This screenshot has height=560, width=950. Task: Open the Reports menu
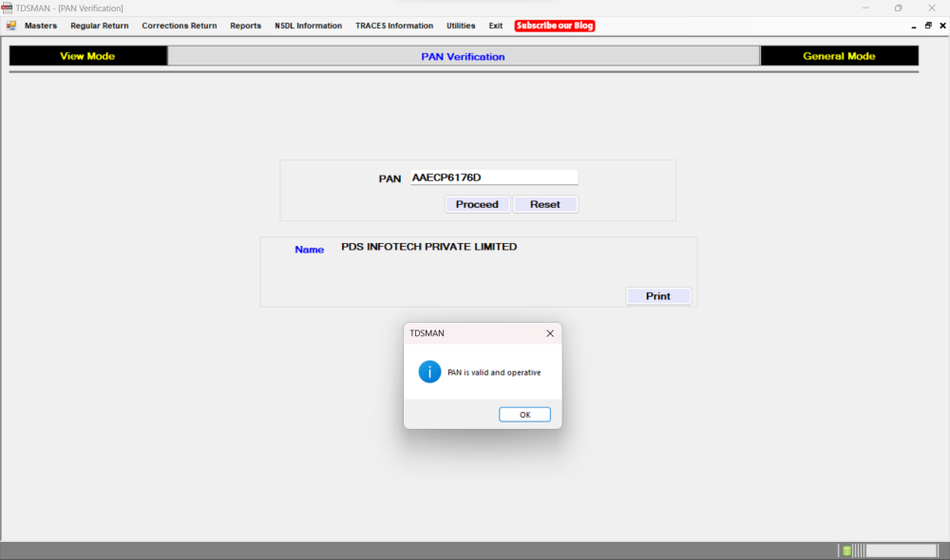tap(245, 26)
